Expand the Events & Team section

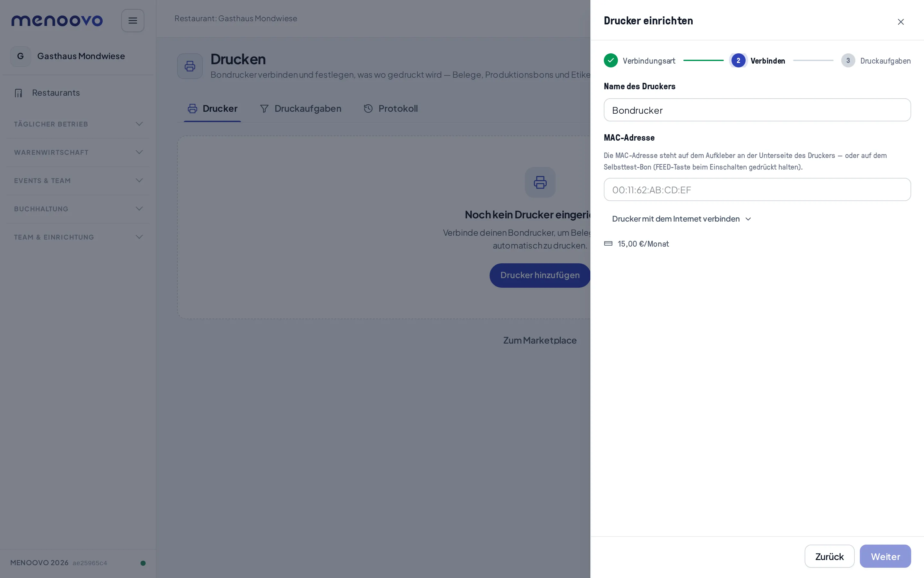pos(78,180)
